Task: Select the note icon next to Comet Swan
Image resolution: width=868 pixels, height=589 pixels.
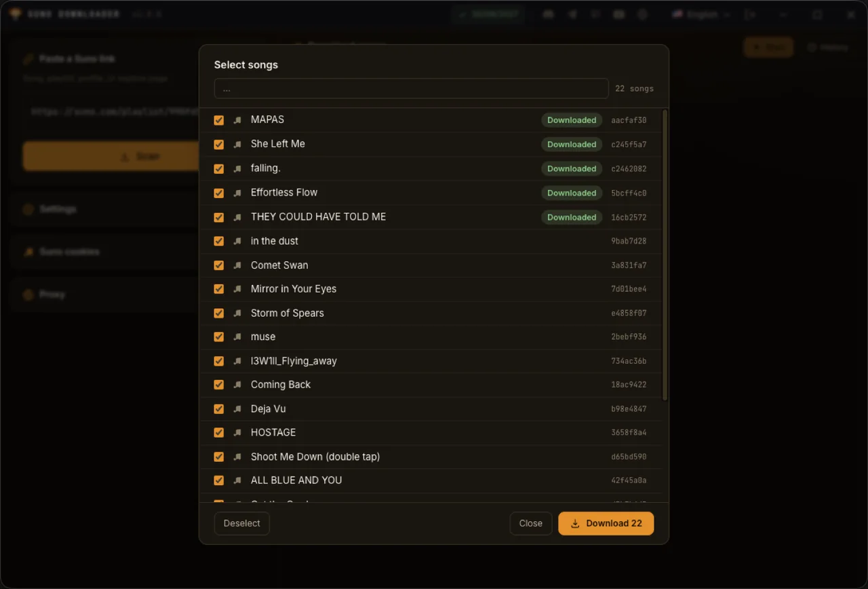Action: (x=237, y=265)
